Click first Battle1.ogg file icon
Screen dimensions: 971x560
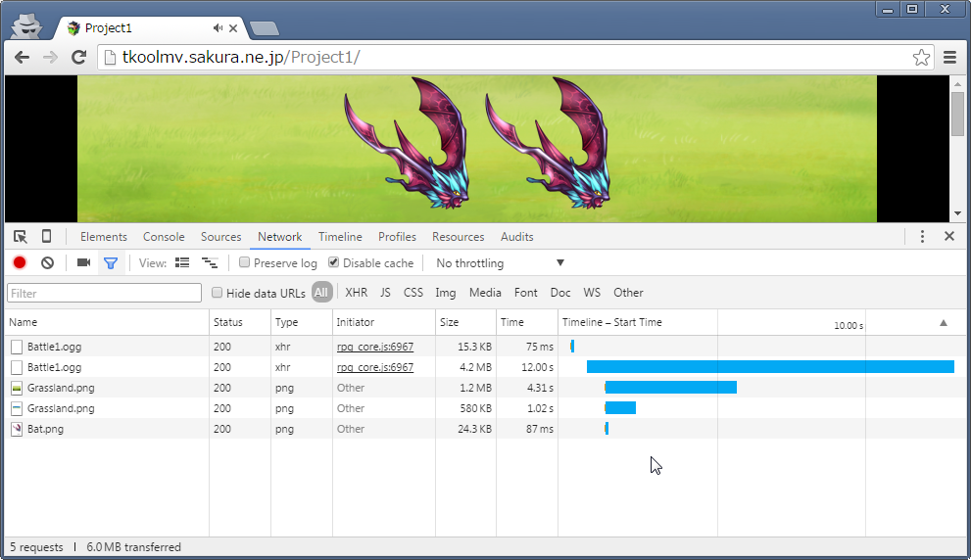(x=17, y=348)
